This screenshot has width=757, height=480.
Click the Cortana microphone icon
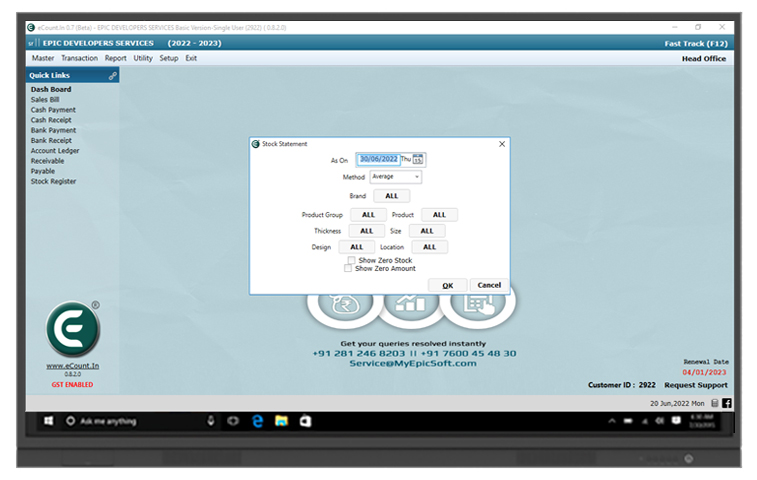(211, 421)
